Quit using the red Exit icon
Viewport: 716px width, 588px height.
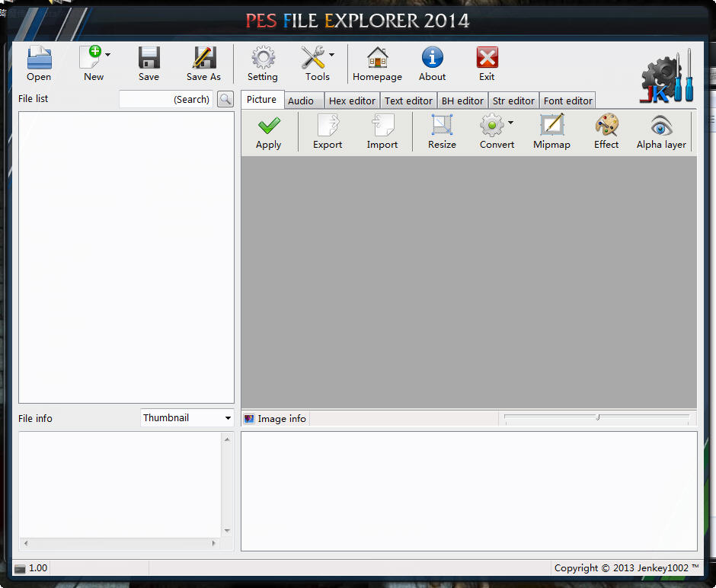coord(487,58)
